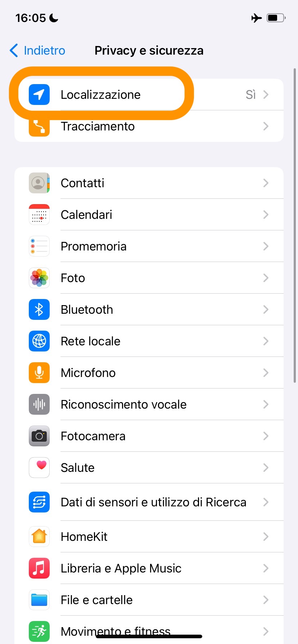The width and height of the screenshot is (298, 644).
Task: Expand Rete locale via its chevron
Action: pyautogui.click(x=266, y=341)
